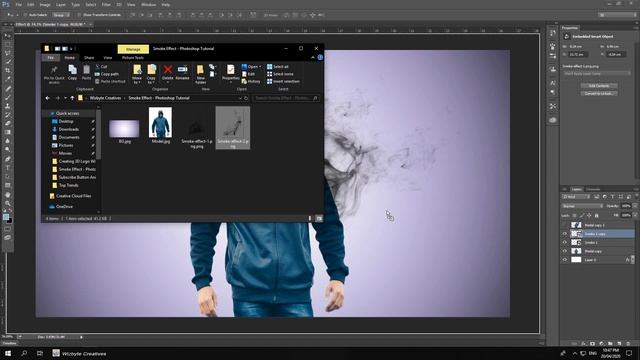Click Explorer back navigation arrow
Image resolution: width=640 pixels, height=360 pixels.
tap(48, 98)
